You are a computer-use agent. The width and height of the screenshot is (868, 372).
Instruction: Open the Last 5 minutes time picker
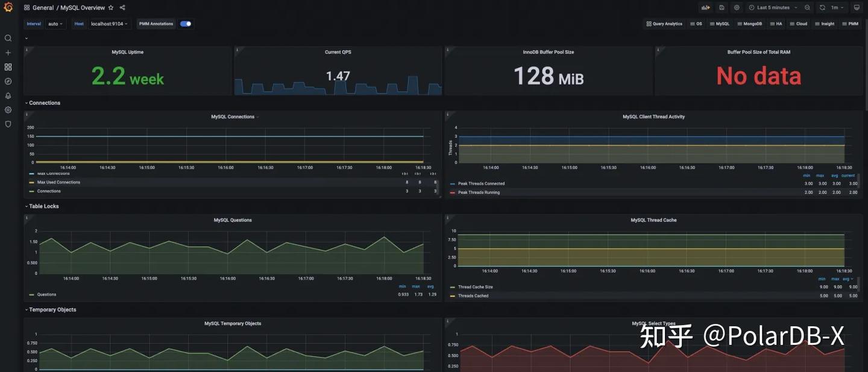(773, 8)
